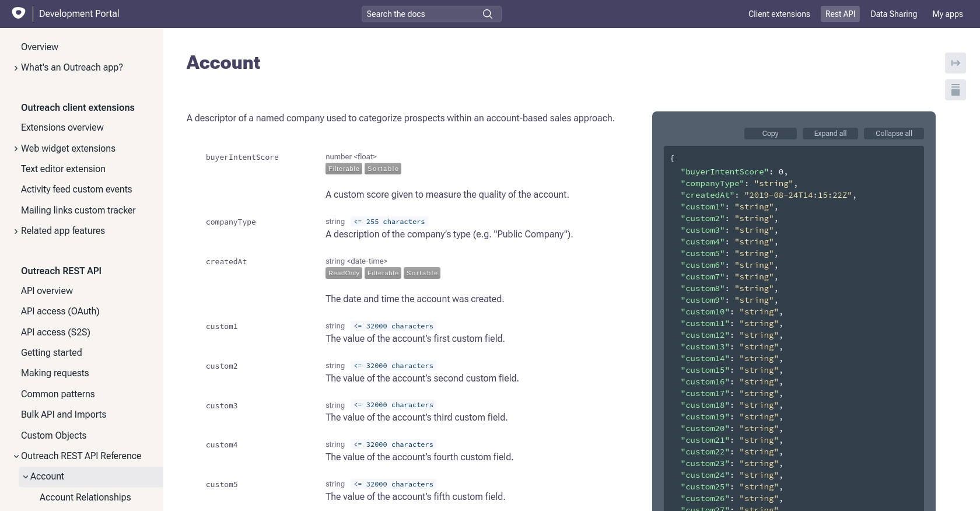Viewport: 980px width, 511px height.
Task: Collapse the Account tree item chevron
Action: 26,477
